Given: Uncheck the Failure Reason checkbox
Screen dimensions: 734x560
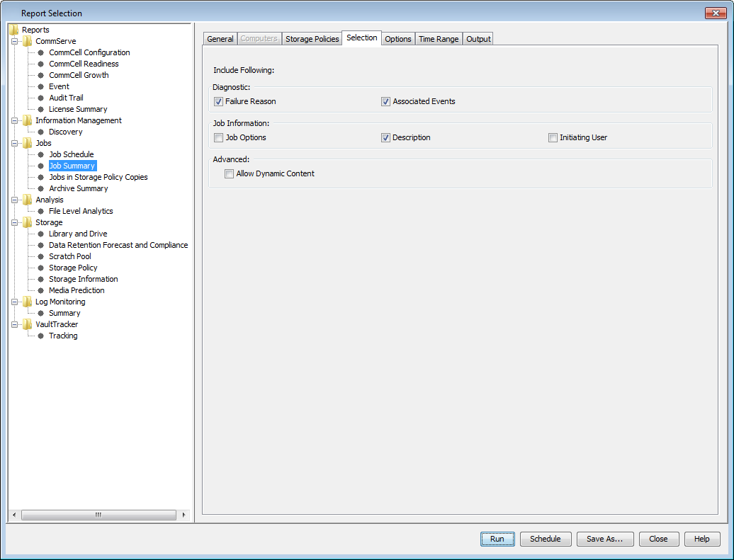Looking at the screenshot, I should click(x=219, y=101).
